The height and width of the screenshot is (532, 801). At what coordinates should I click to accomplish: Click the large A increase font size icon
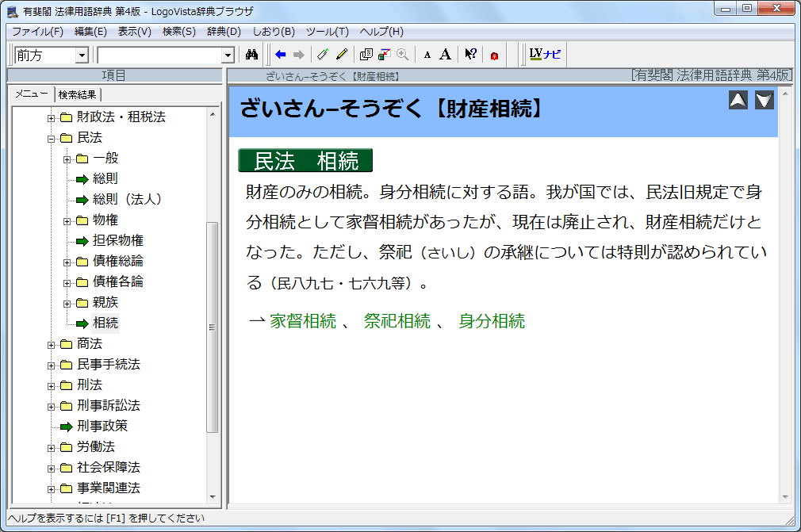pyautogui.click(x=445, y=55)
